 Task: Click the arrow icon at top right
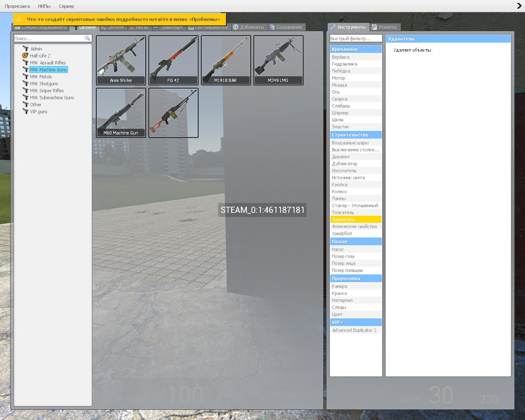[519, 6]
